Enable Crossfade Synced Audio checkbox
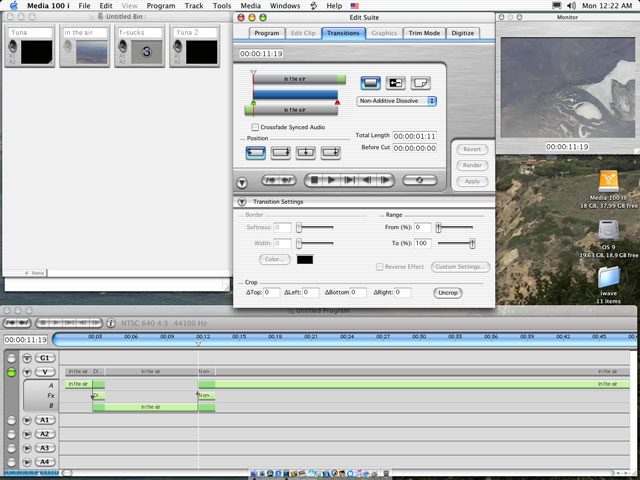Image resolution: width=640 pixels, height=480 pixels. pyautogui.click(x=255, y=127)
